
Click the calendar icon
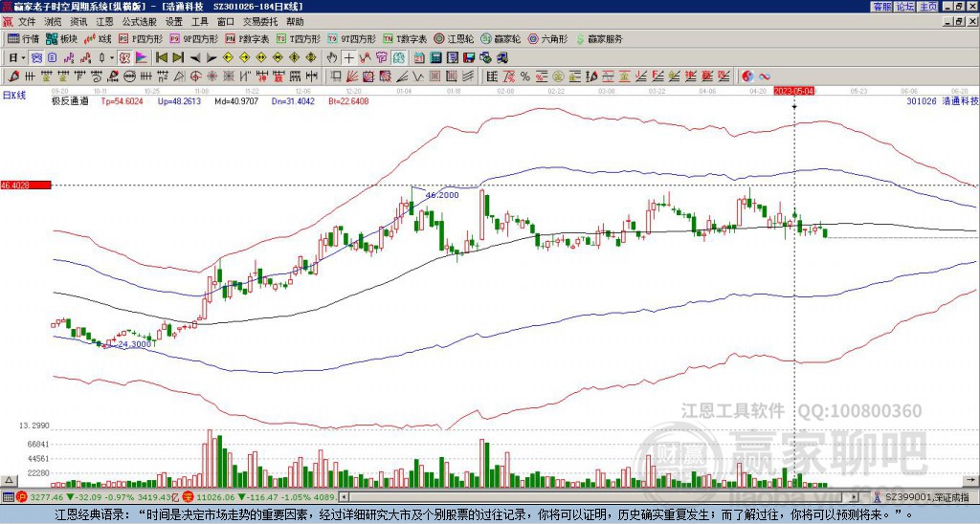click(419, 57)
